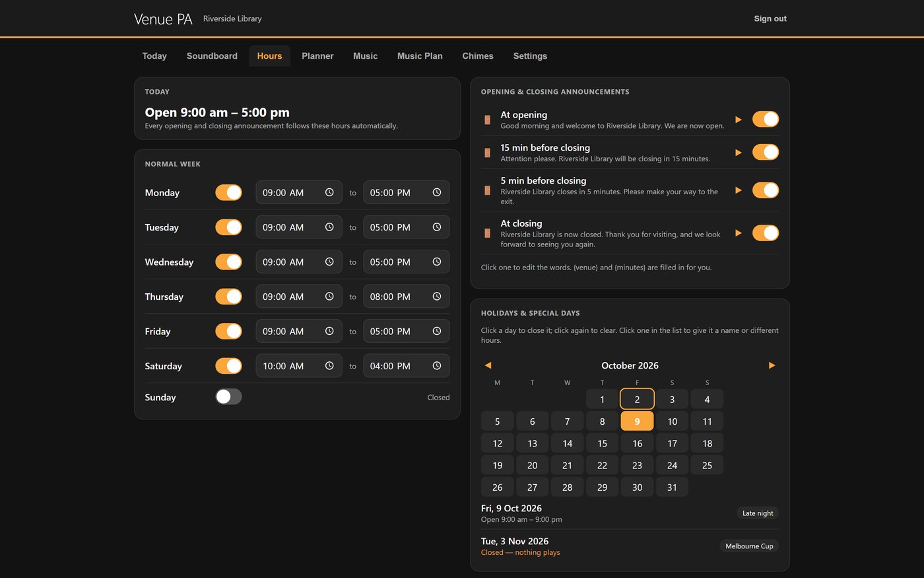
Task: Open clock picker for Monday closing time
Action: pos(436,192)
